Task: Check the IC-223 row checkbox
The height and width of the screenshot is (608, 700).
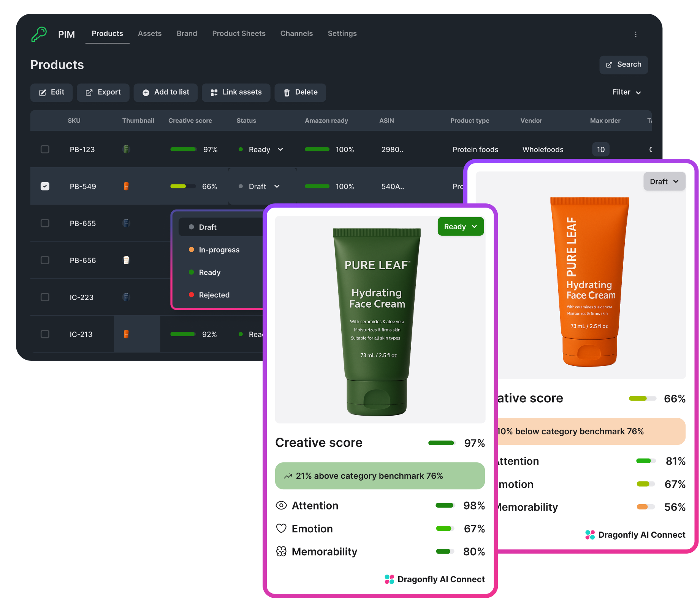Action: [x=45, y=297]
